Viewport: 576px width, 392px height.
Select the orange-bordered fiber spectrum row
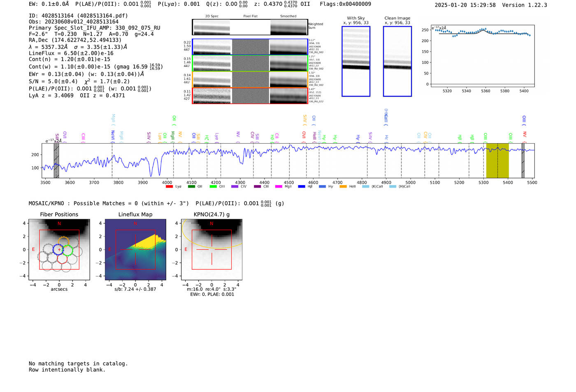tap(250, 79)
